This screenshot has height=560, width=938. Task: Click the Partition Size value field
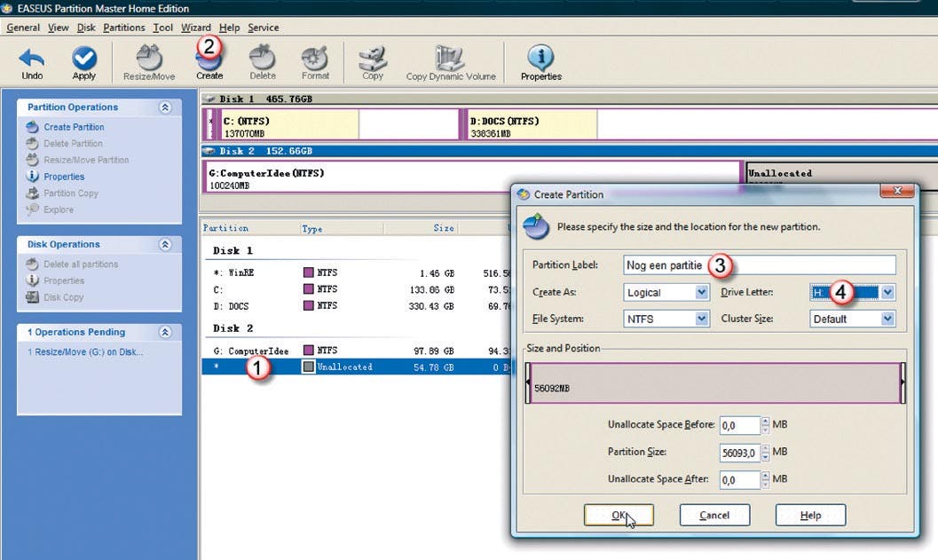point(739,453)
